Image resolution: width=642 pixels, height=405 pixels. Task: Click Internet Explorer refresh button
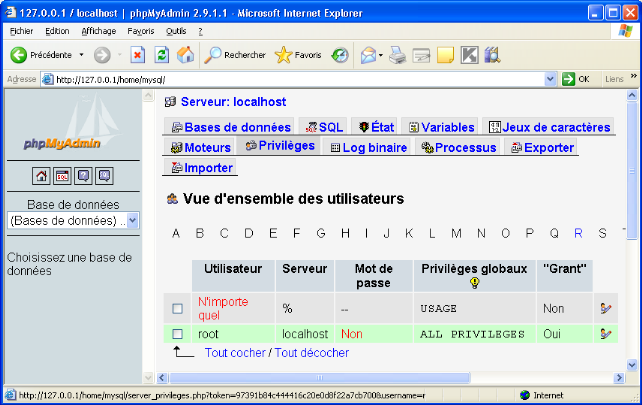tap(161, 55)
